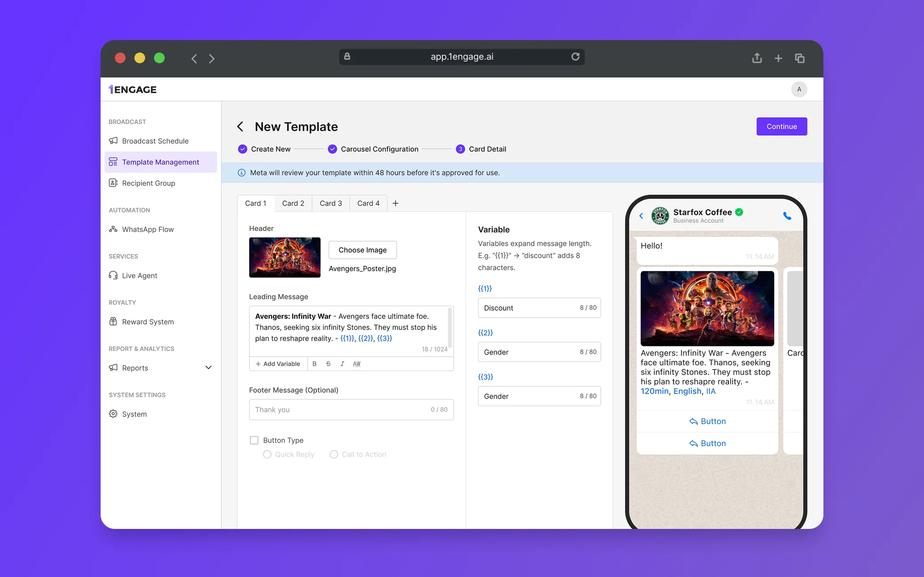Add a new card with plus icon
Viewport: 924px width, 577px height.
point(396,203)
